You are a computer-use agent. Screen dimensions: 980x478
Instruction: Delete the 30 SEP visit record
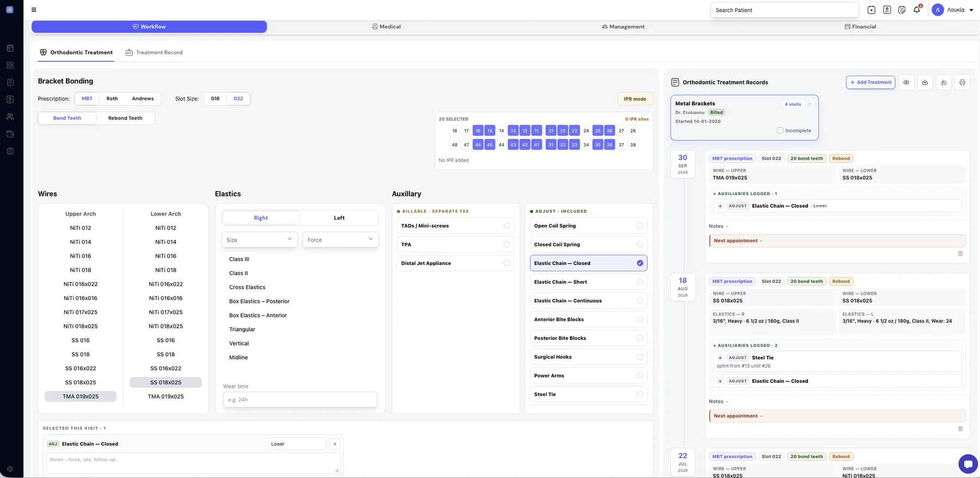960,254
